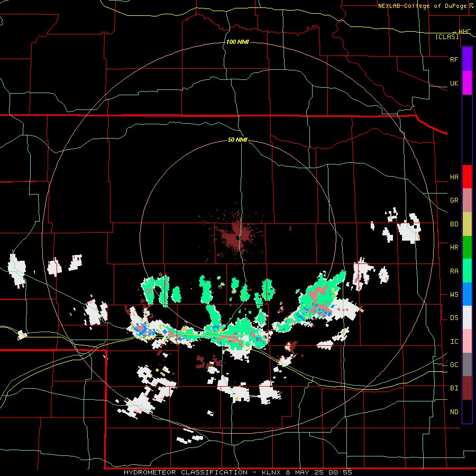
Task: Click the ND legend label text
Action: point(454,412)
